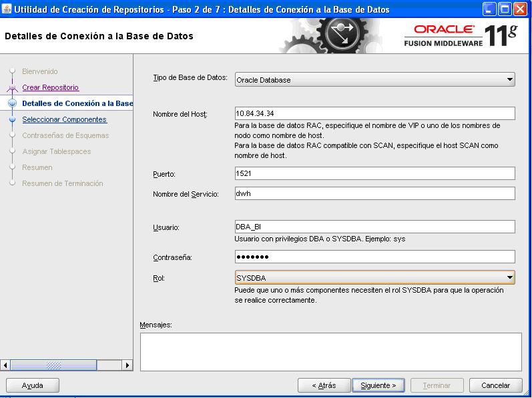The width and height of the screenshot is (532, 398).
Task: Click the greyed-out Terminar button
Action: coord(437,385)
